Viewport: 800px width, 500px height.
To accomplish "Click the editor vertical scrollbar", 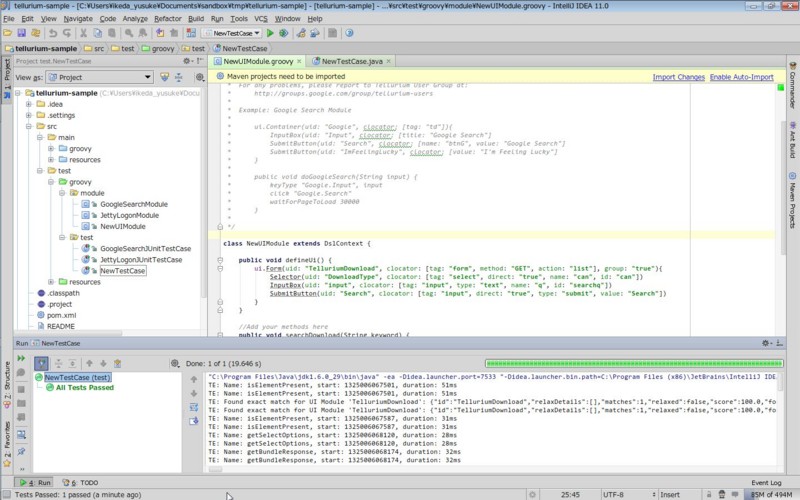I will pyautogui.click(x=783, y=187).
